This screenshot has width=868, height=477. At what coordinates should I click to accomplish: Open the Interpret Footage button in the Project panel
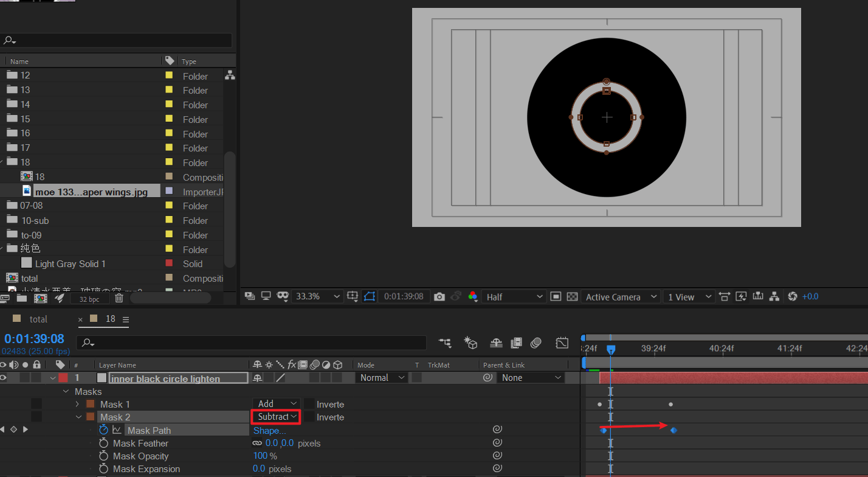coord(4,298)
